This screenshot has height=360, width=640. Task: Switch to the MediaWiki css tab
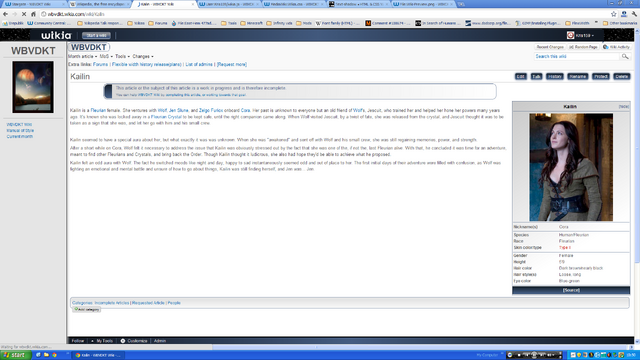point(294,4)
